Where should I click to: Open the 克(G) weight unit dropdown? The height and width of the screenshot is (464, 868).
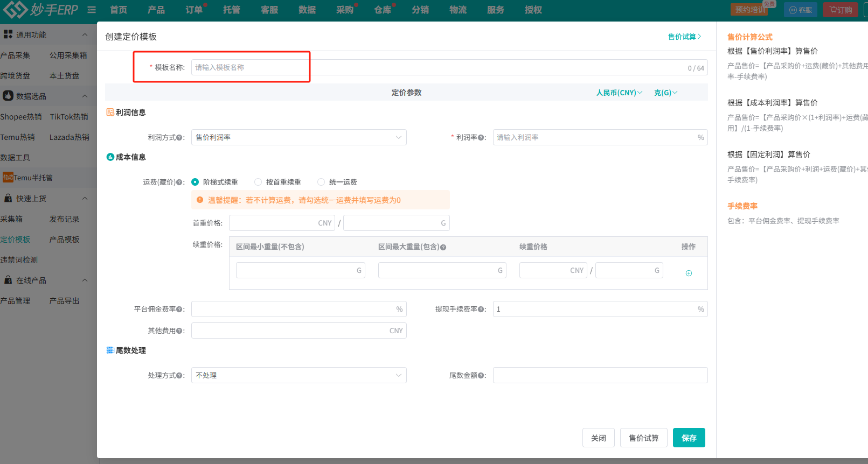(x=665, y=93)
